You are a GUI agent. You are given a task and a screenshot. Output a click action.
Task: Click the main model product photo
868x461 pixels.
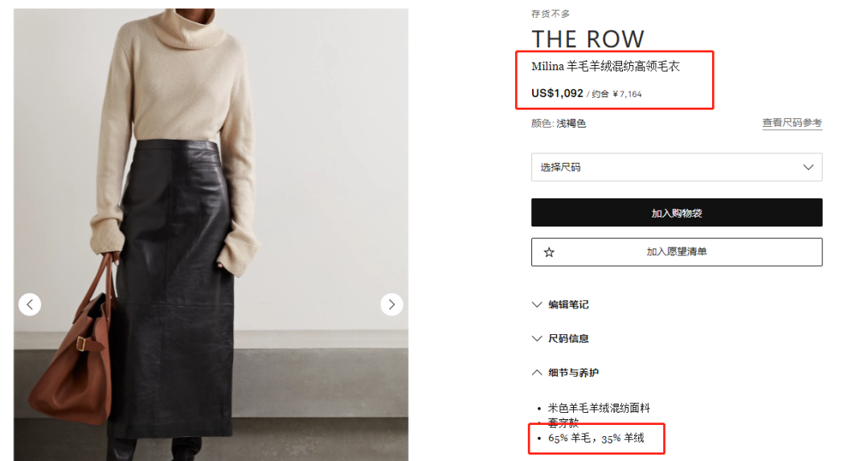click(211, 235)
